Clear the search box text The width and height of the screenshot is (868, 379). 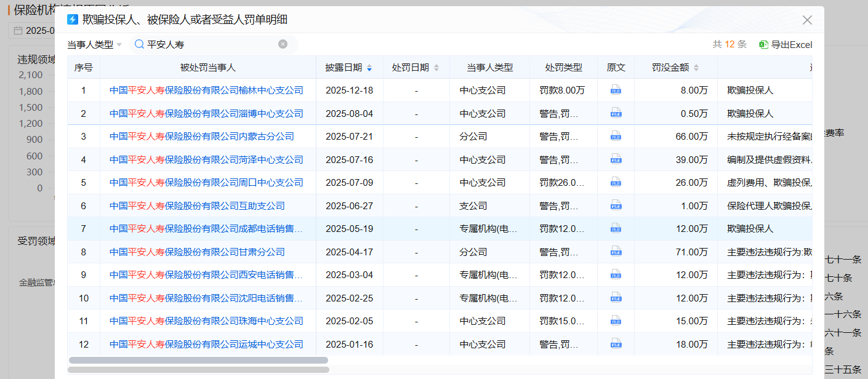pos(283,44)
